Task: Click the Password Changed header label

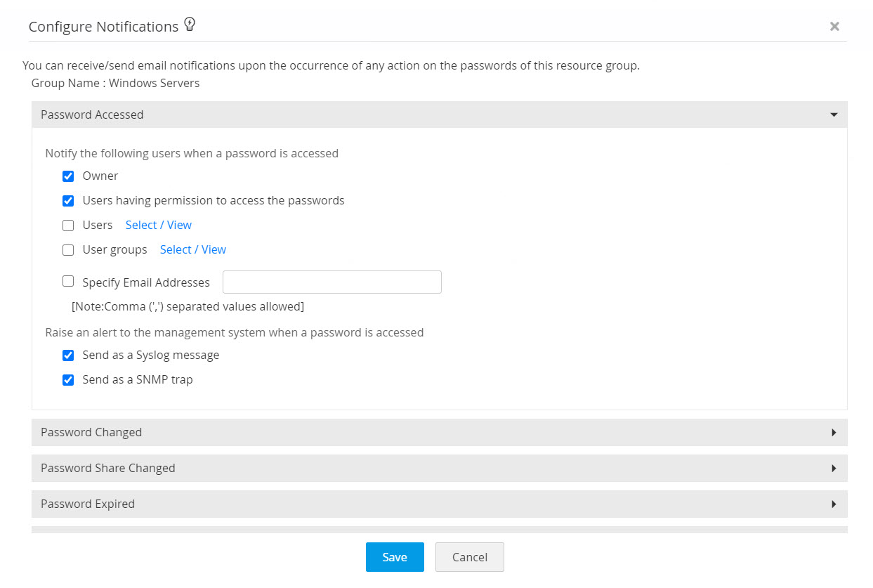Action: pyautogui.click(x=91, y=433)
